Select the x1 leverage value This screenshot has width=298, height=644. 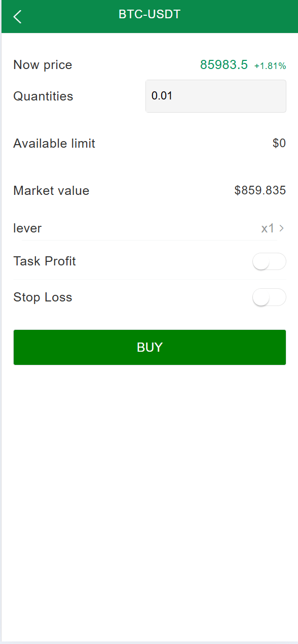tap(268, 228)
